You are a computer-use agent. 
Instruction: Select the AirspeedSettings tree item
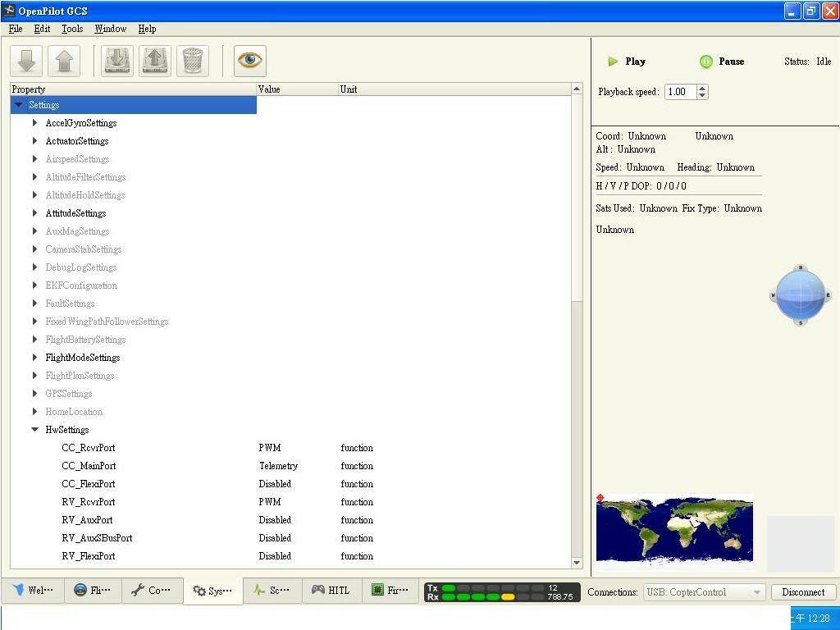[x=77, y=159]
